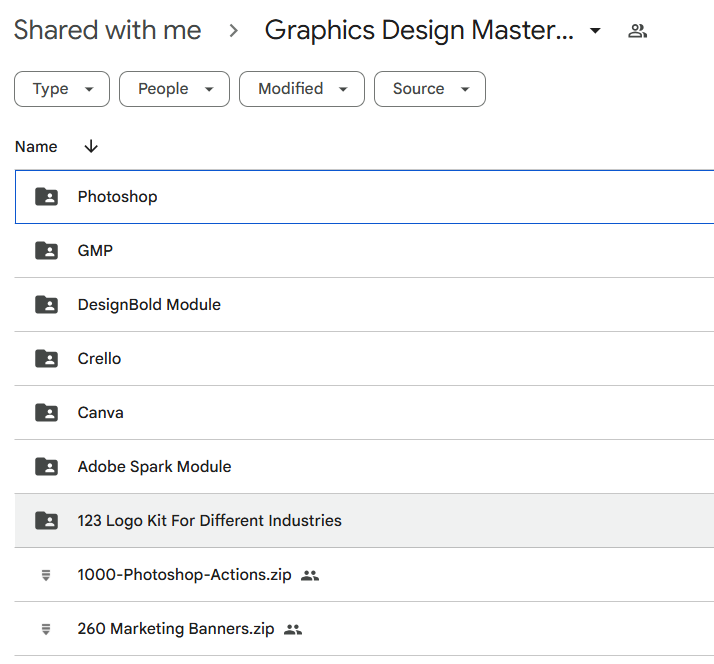Viewport: 714px width, 664px height.
Task: Open the People filter dropdown
Action: 174,89
